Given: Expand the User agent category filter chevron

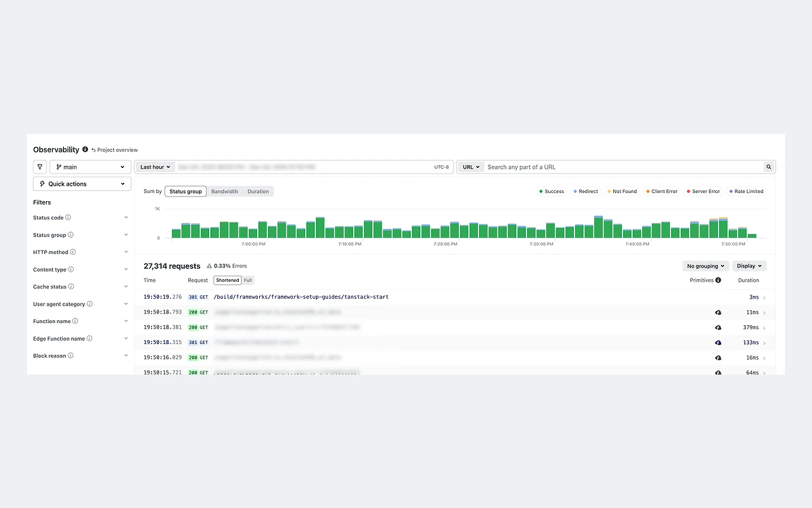Looking at the screenshot, I should [x=126, y=304].
